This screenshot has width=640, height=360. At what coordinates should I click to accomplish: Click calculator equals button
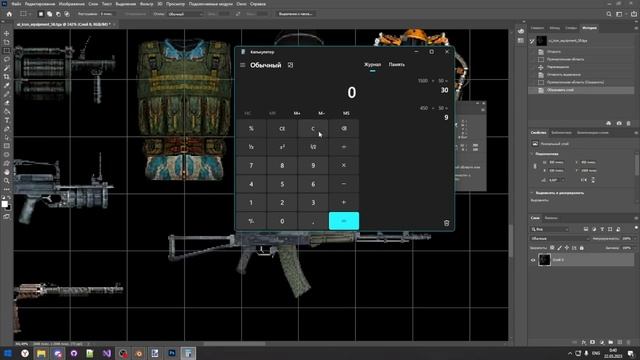click(x=344, y=221)
